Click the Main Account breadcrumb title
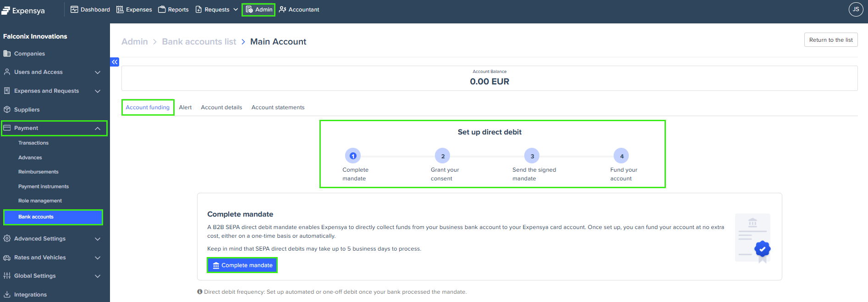Screen dimensions: 868x302 (278, 41)
